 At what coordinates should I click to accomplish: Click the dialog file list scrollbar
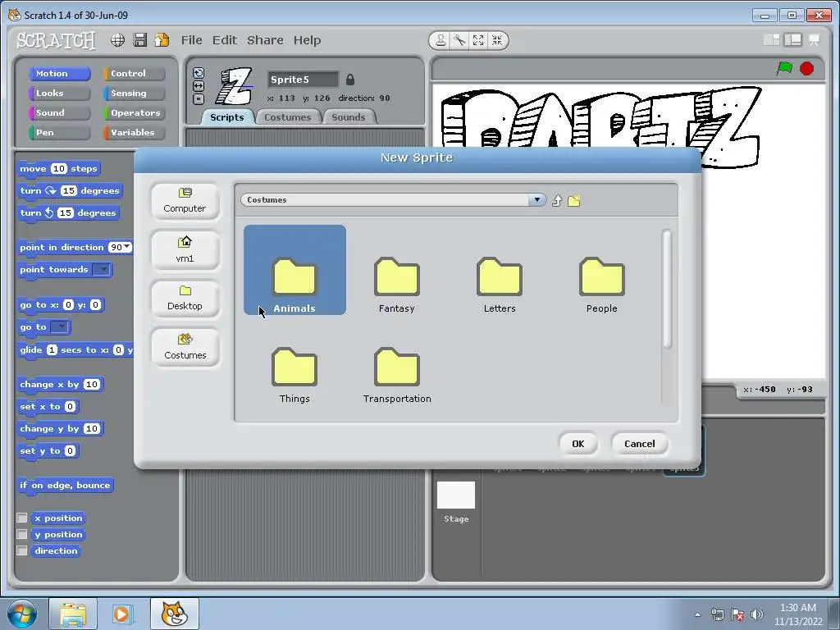667,290
